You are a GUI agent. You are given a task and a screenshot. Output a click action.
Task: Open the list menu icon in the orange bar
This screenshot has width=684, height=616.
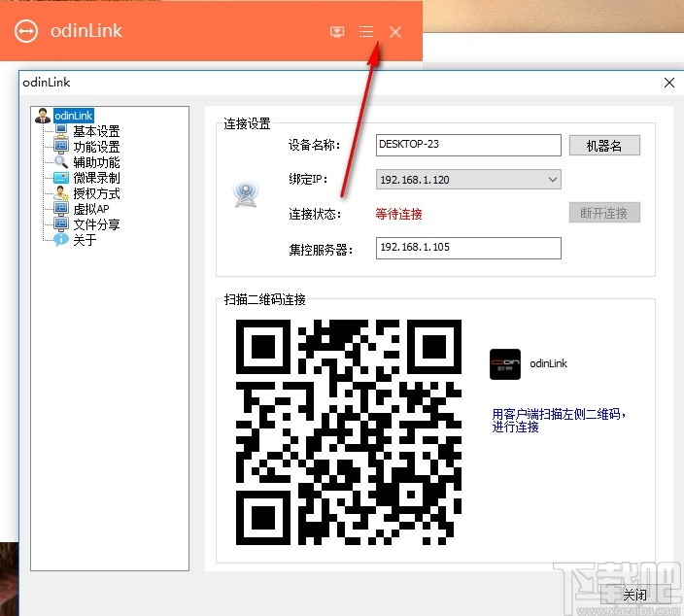366,31
